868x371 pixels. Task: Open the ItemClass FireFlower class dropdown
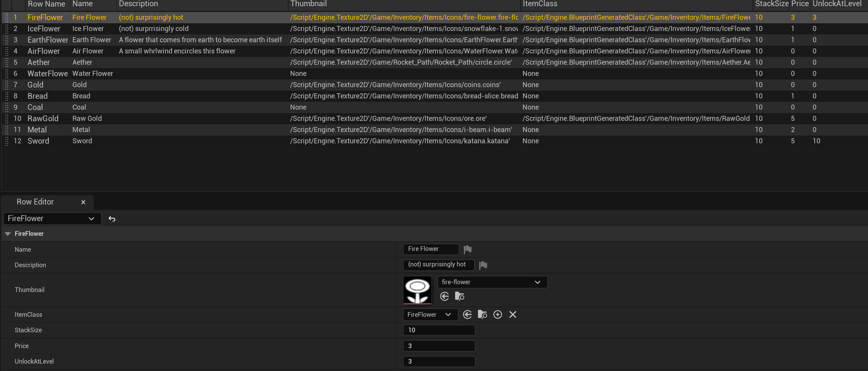pos(429,315)
